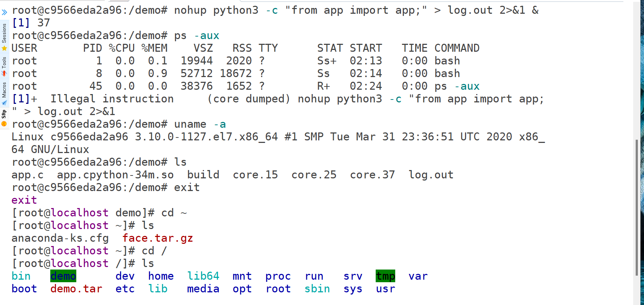Click the red 'demo.tar' file name
The width and height of the screenshot is (644, 305).
[x=76, y=289]
